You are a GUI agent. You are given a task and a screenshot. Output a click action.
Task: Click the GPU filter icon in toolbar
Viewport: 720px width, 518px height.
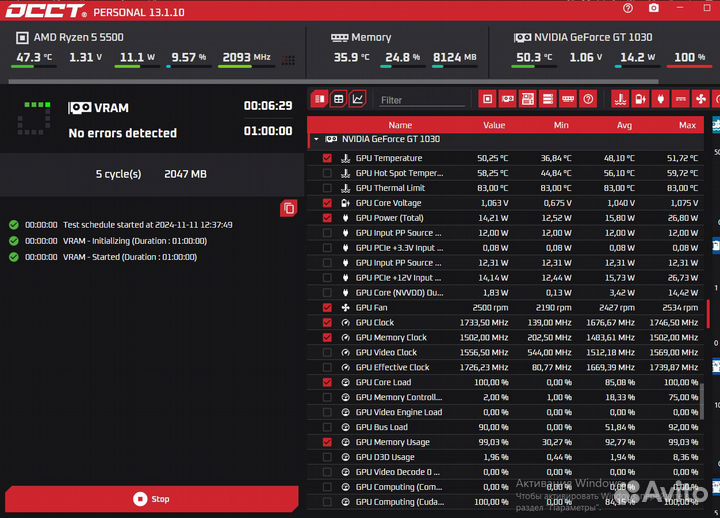click(x=508, y=99)
